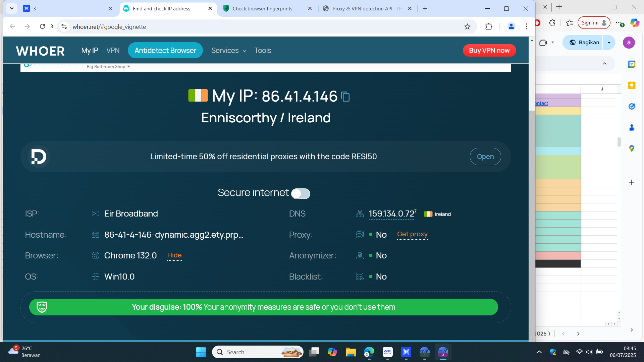
Task: Open the Tools menu item
Action: pos(263,51)
